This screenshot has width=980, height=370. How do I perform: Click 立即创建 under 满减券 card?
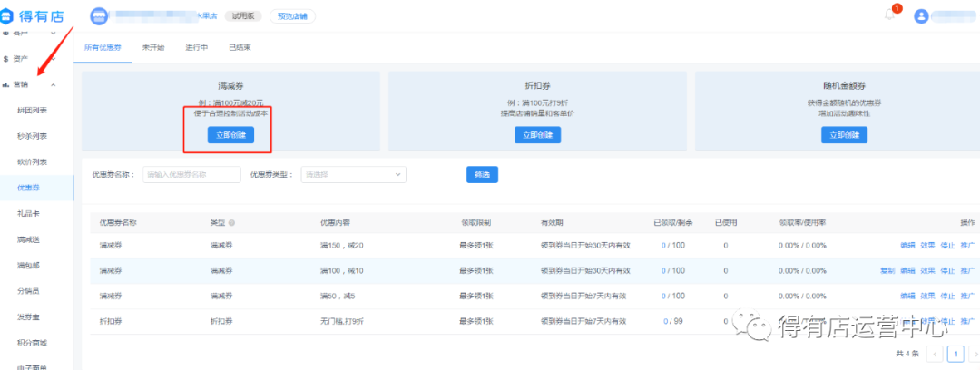(230, 135)
